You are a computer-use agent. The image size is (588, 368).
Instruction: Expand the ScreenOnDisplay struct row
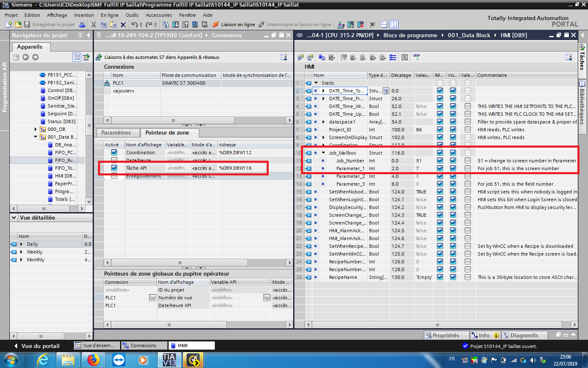click(323, 137)
